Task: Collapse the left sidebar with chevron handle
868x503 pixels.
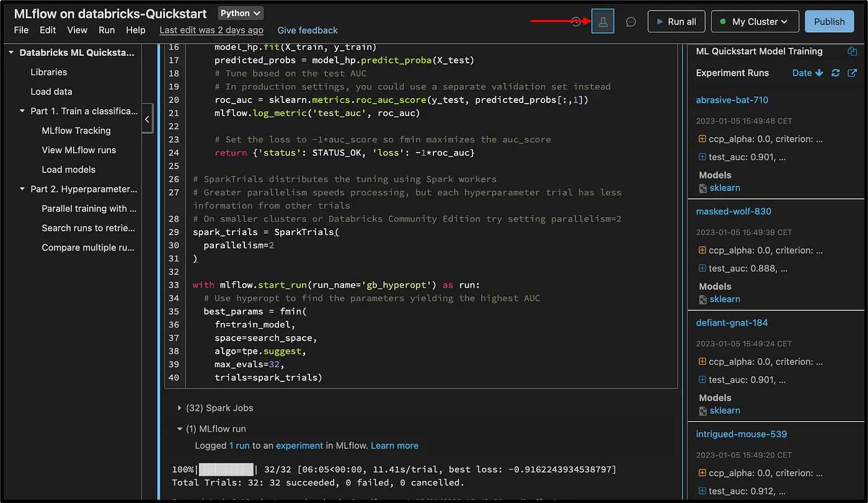Action: click(x=147, y=120)
